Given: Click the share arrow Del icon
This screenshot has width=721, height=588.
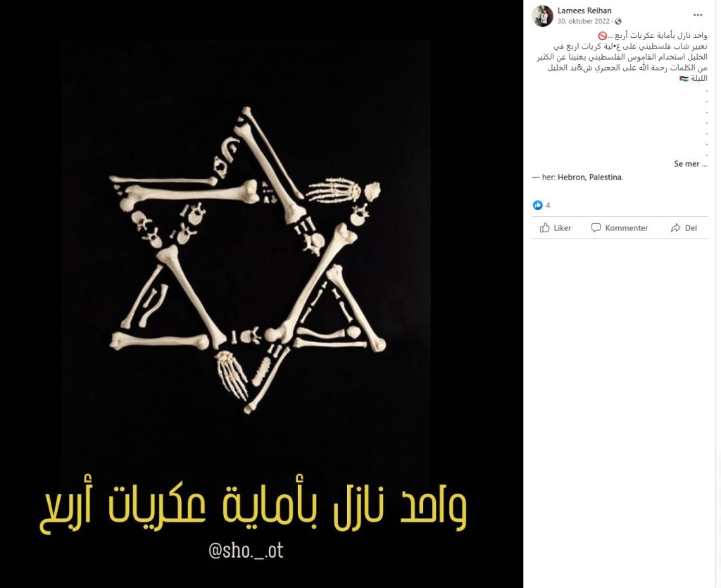Looking at the screenshot, I should click(x=675, y=228).
